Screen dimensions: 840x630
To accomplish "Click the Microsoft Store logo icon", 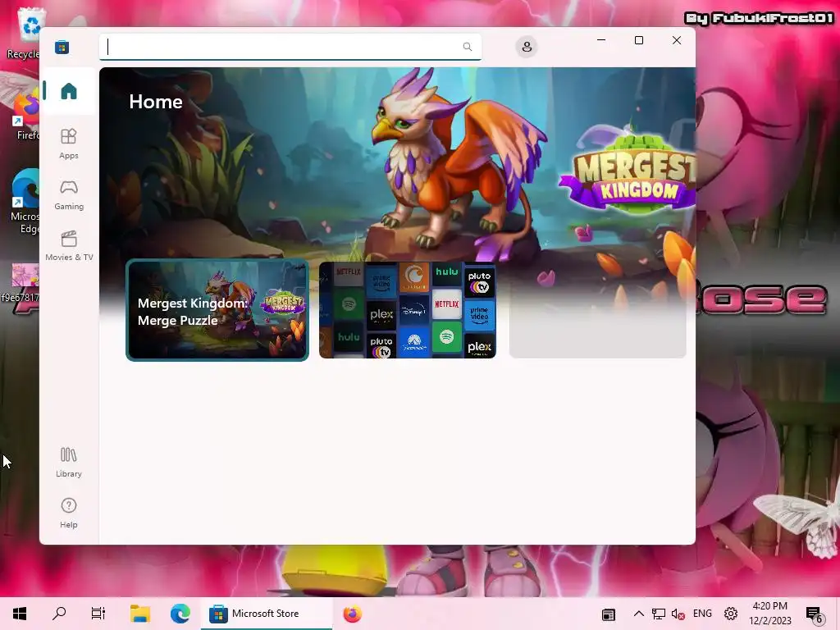I will click(x=62, y=47).
